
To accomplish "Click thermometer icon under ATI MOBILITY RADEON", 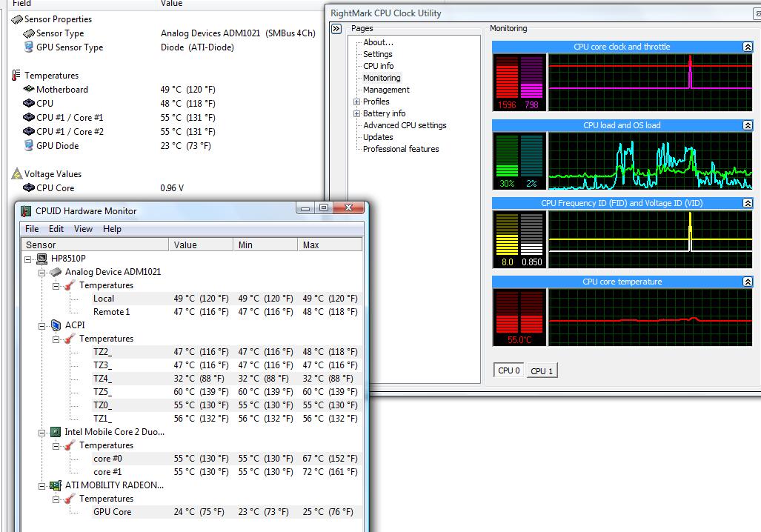I will click(x=70, y=499).
